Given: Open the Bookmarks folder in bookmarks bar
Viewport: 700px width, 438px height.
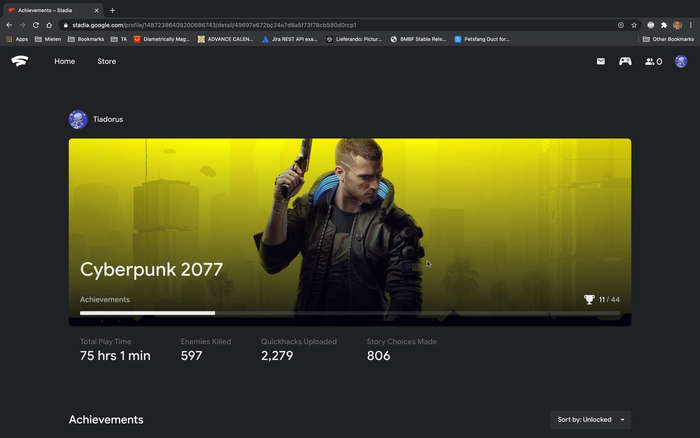Looking at the screenshot, I should [86, 39].
